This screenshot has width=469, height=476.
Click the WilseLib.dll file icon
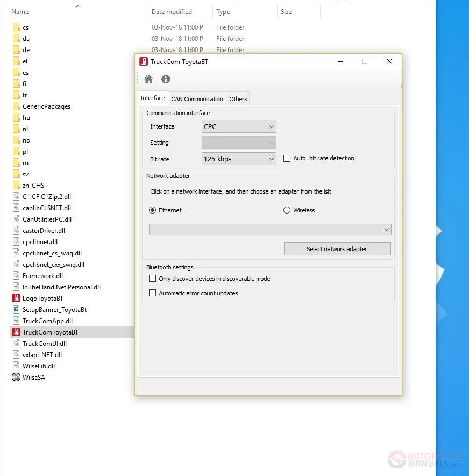[x=16, y=366]
